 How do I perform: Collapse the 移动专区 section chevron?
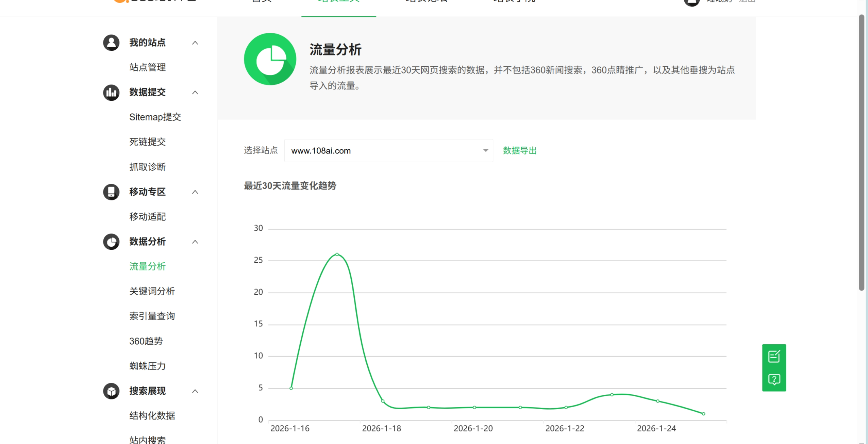195,192
